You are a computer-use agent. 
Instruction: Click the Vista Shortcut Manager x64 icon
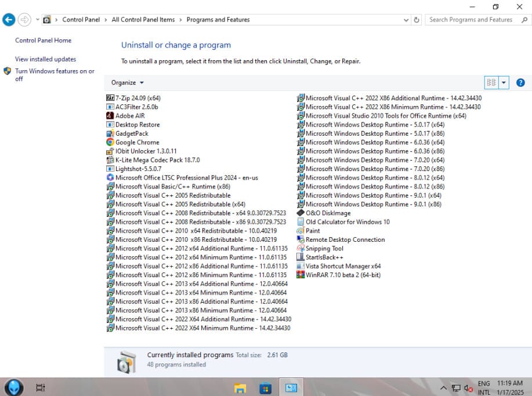pos(301,266)
